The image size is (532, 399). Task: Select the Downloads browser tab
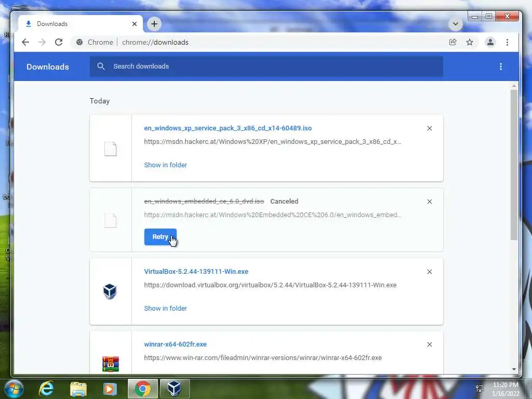(x=80, y=24)
